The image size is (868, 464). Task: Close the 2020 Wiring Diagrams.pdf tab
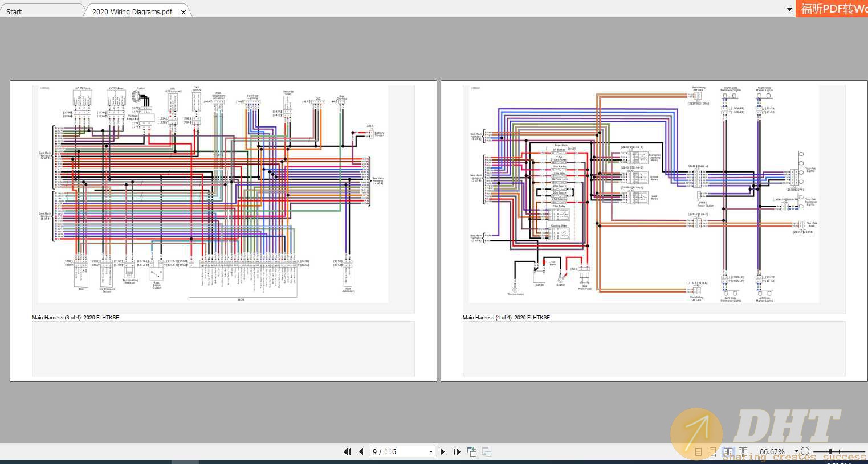click(x=184, y=12)
